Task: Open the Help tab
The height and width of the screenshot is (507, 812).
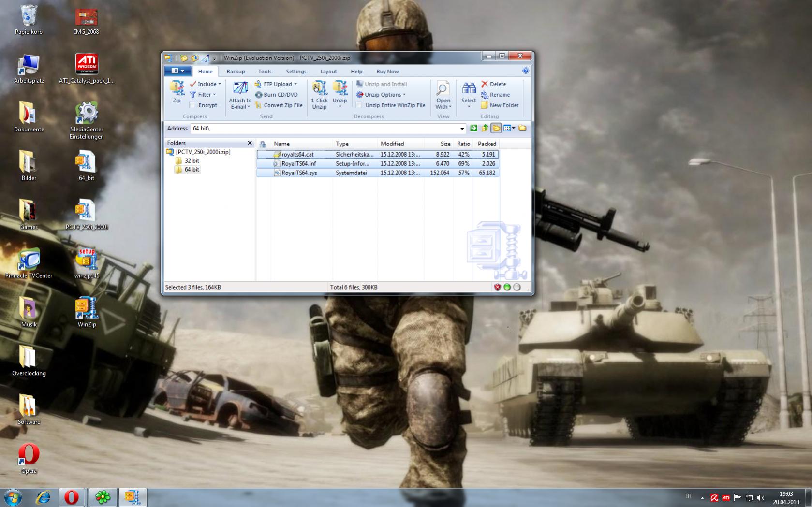Action: pos(356,72)
